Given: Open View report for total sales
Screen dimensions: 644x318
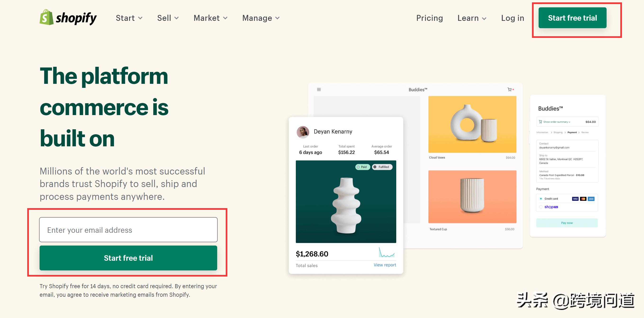Looking at the screenshot, I should pos(384,265).
